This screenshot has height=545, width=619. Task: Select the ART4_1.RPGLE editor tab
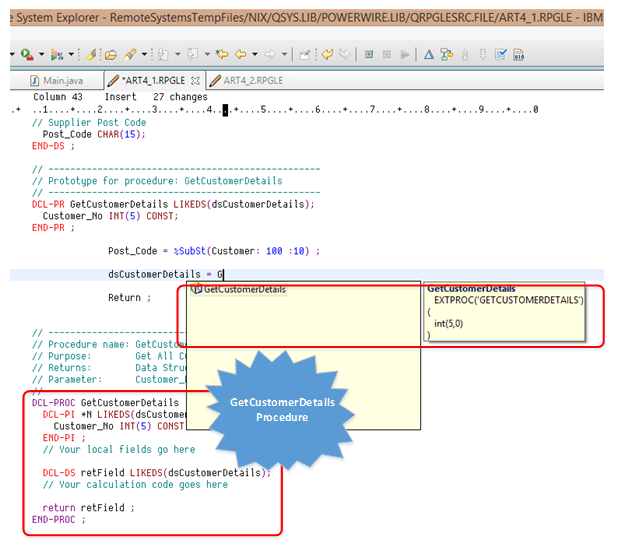(x=153, y=80)
